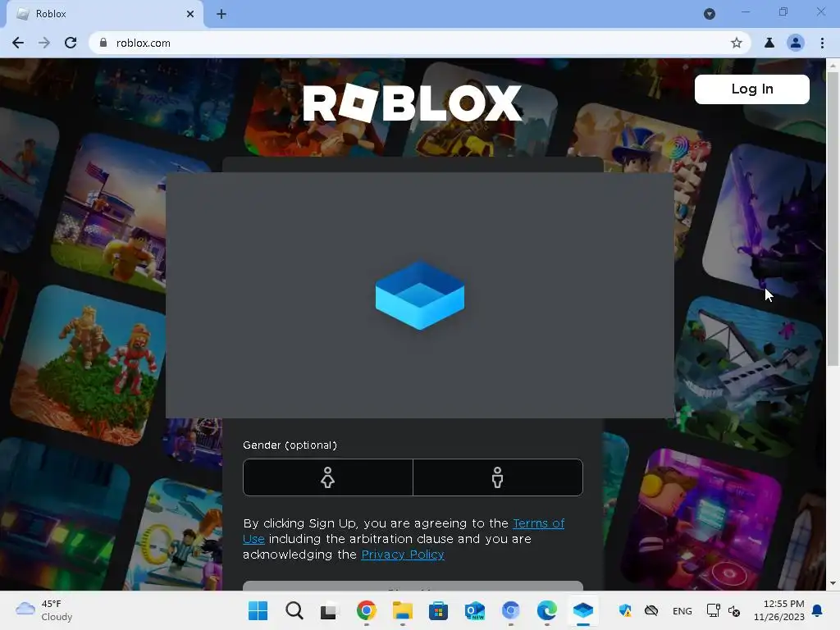Open Chrome Labs flask icon

769,43
